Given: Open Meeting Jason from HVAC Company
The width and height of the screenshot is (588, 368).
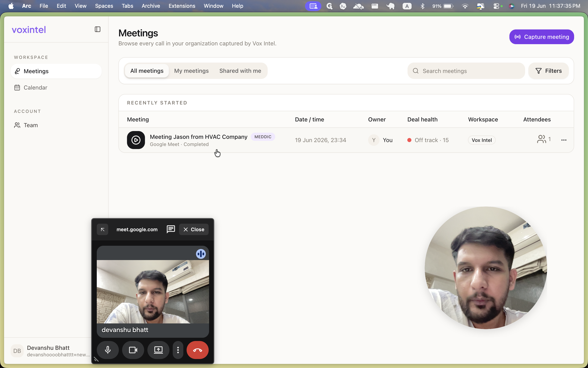Looking at the screenshot, I should pyautogui.click(x=198, y=137).
